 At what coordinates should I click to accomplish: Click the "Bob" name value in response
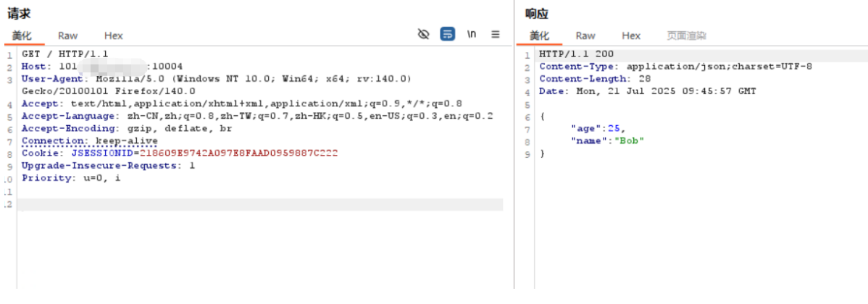629,140
